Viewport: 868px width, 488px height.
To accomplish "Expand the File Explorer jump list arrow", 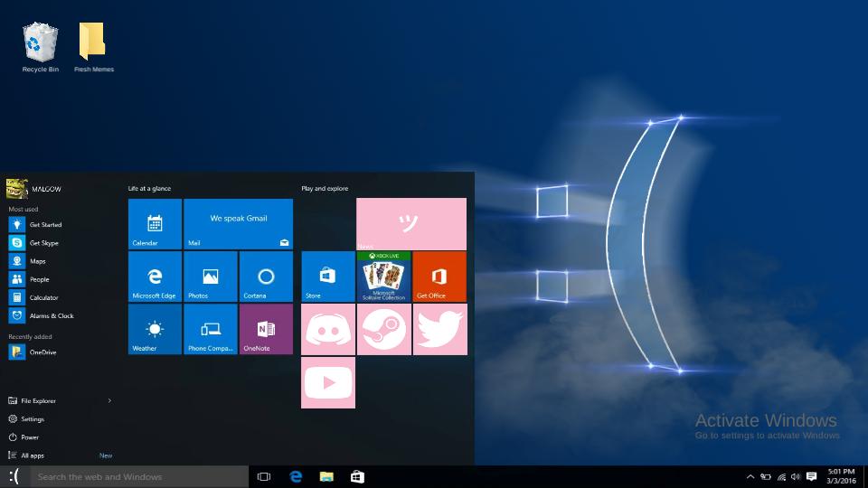I will [x=109, y=400].
